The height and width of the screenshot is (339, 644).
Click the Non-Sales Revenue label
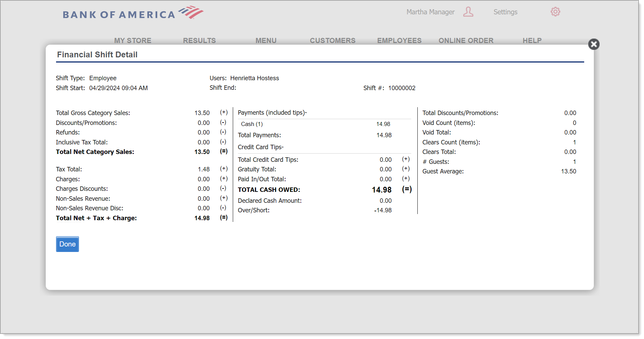pos(83,199)
